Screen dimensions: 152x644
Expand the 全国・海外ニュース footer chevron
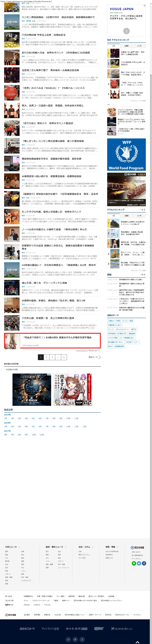(65, 547)
